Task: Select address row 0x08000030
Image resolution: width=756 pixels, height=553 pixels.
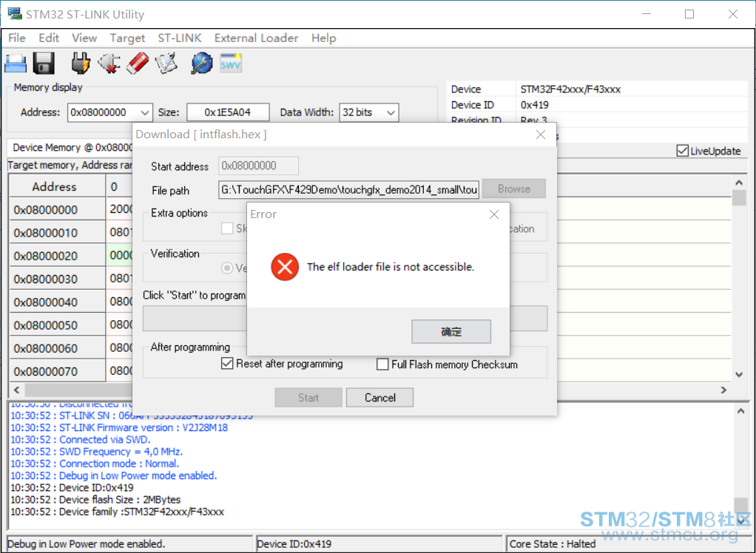Action: 57,279
